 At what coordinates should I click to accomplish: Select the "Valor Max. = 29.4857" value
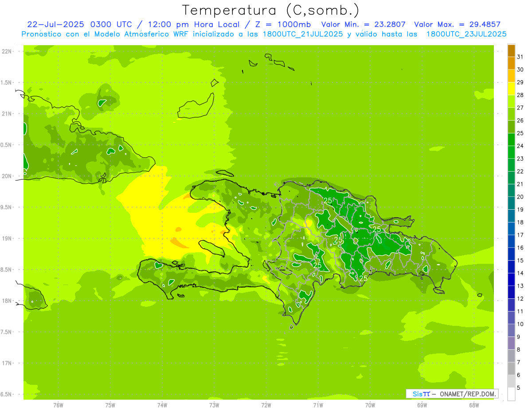(458, 24)
